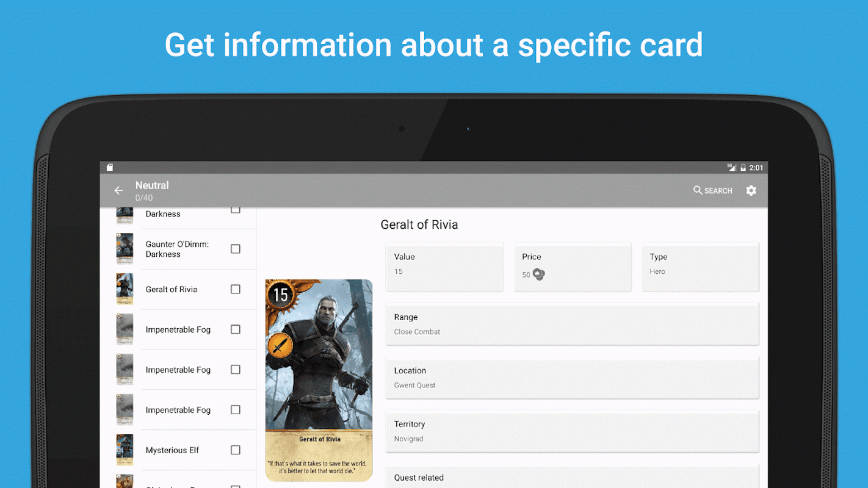This screenshot has width=868, height=488.
Task: Select the Mysterious Elf card thumbnail
Action: 125,450
